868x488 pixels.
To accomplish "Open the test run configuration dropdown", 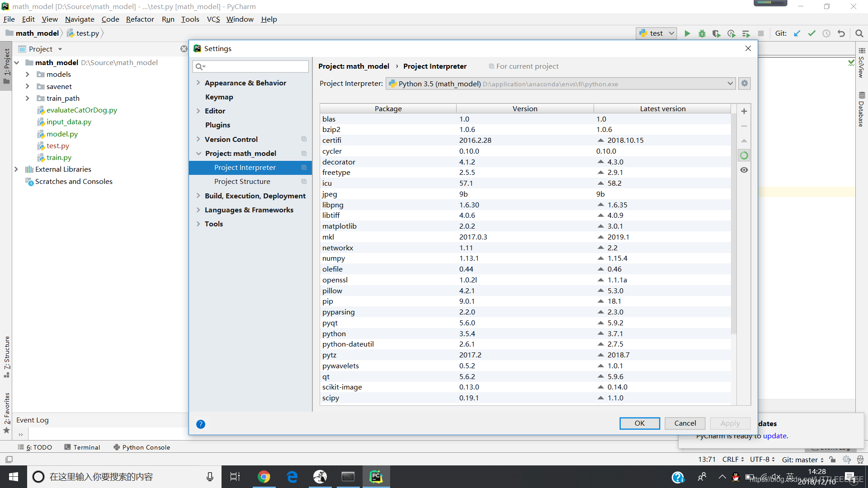I will point(656,33).
